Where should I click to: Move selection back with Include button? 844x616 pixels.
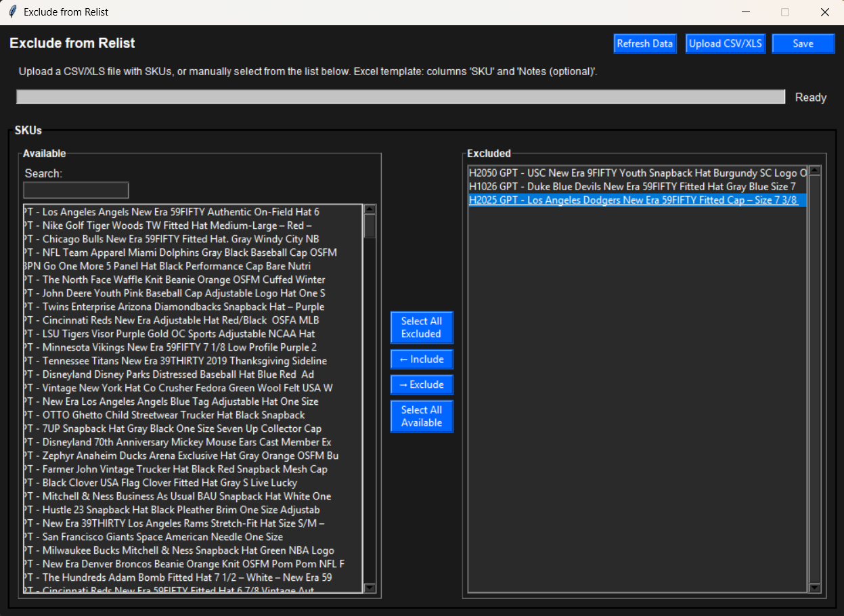421,359
